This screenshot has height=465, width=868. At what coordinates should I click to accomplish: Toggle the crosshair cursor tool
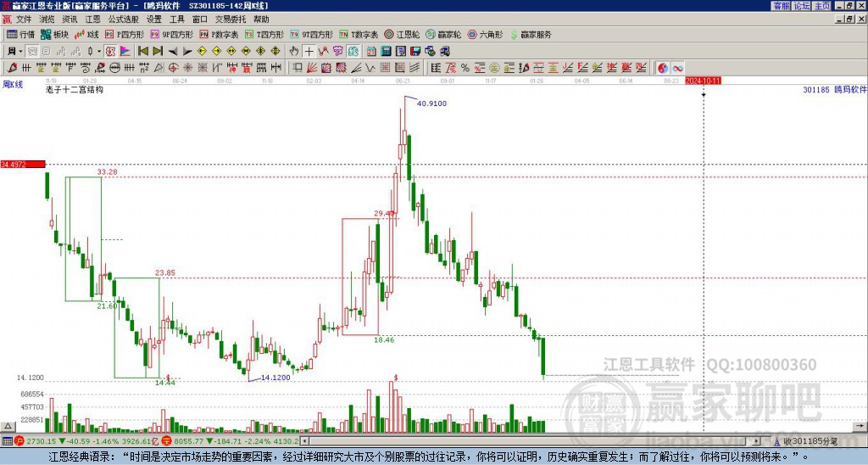309,51
